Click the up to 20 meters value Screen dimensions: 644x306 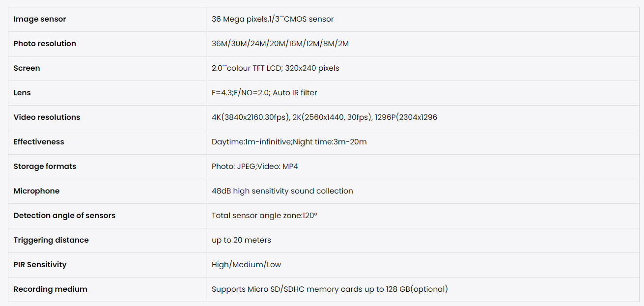[241, 240]
